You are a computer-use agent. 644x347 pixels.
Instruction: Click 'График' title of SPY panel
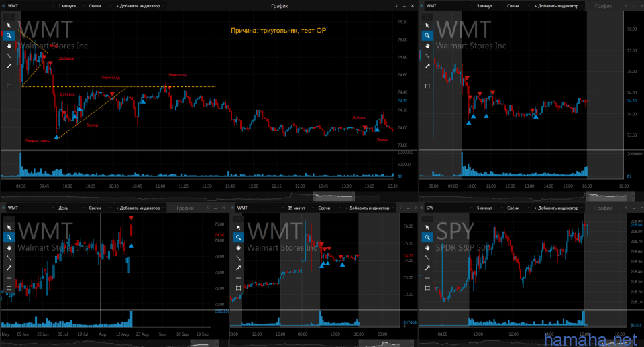point(603,208)
